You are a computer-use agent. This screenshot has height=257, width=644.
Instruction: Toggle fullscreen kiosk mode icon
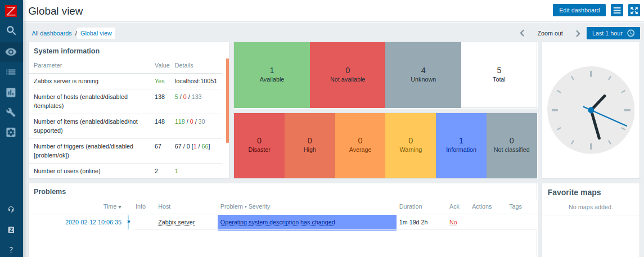(634, 10)
